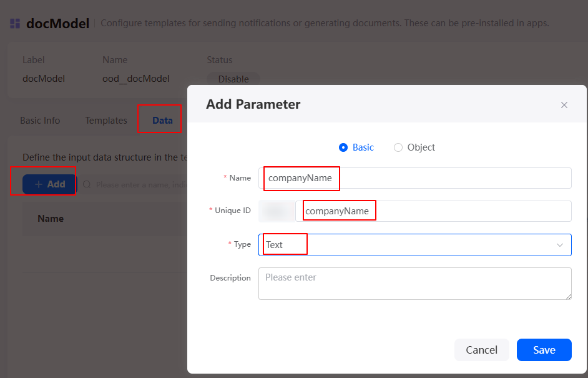Select the Data tab
The height and width of the screenshot is (378, 588).
[x=162, y=121]
